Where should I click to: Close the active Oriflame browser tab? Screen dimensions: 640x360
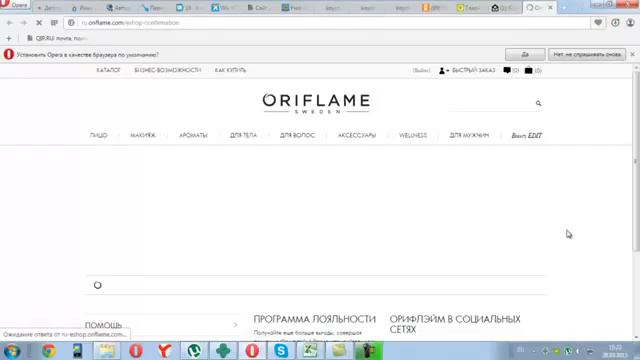tap(550, 7)
